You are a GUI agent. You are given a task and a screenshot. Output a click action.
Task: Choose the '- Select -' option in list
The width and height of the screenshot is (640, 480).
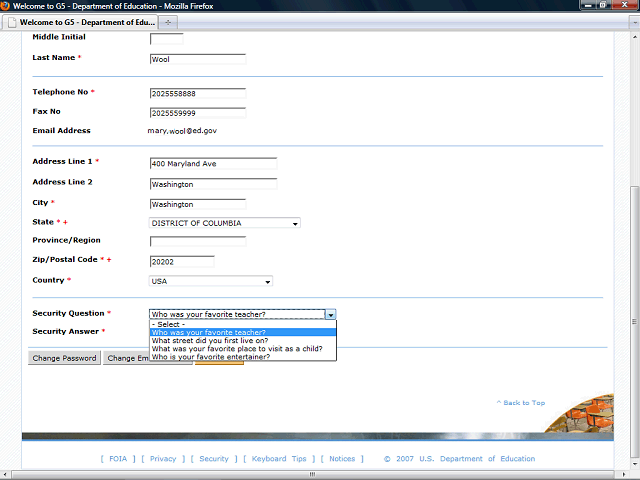[243, 324]
